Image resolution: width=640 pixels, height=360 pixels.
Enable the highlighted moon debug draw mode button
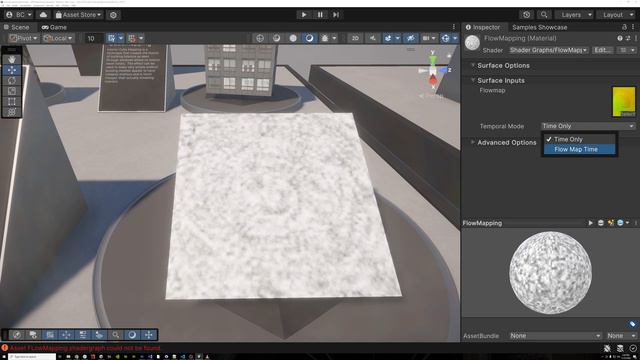tap(309, 38)
